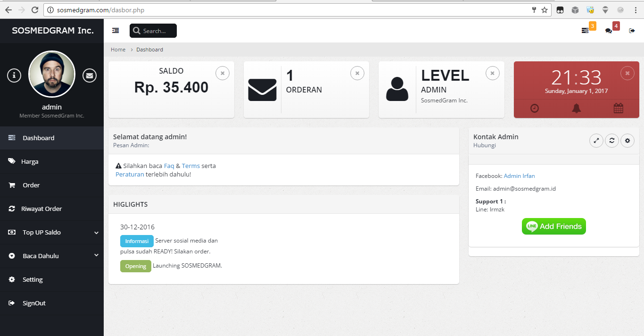Click the admin profile photo

click(52, 74)
